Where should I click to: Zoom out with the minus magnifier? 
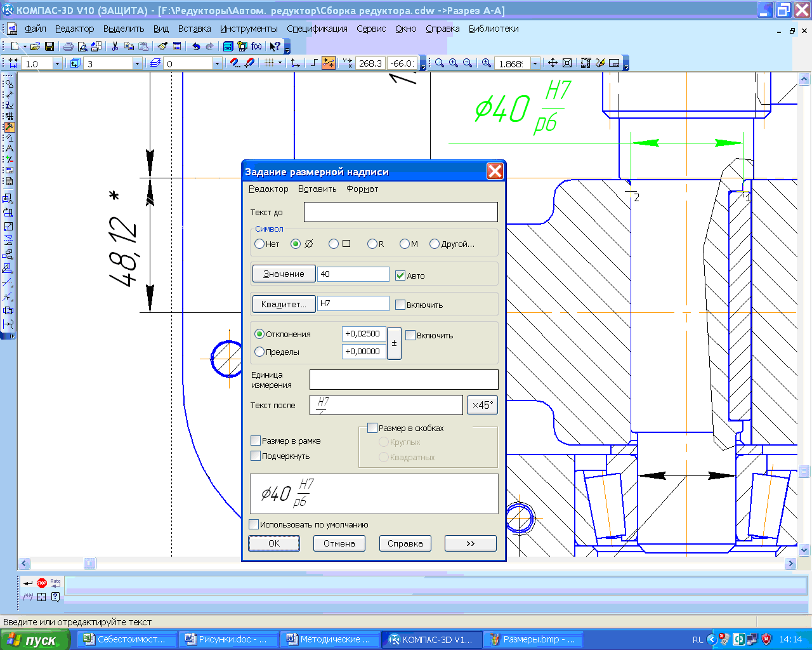[x=468, y=63]
